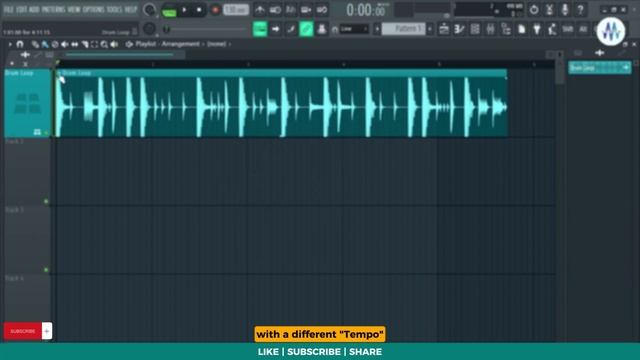
Task: Open the HELP menu
Action: point(131,9)
